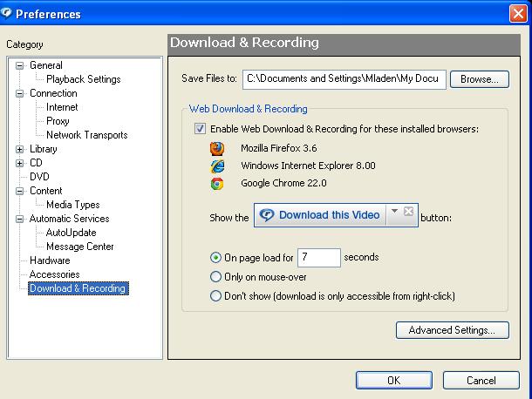Click the Windows Internet Explorer 8.00 text
The image size is (532, 399).
click(x=308, y=166)
